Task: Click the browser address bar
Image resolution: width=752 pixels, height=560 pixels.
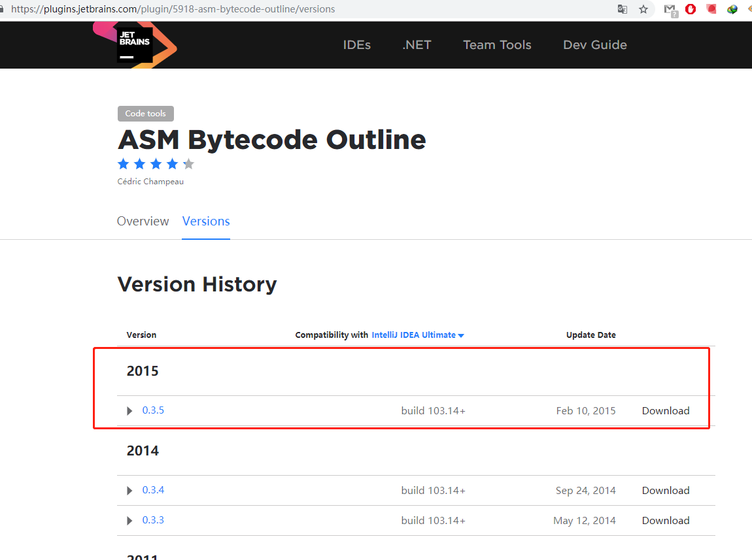Action: (262, 9)
